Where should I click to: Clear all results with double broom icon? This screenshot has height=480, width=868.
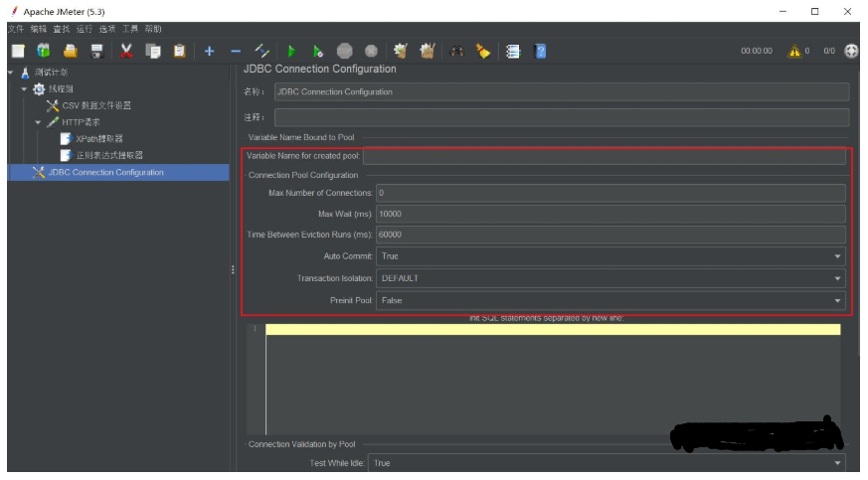427,52
